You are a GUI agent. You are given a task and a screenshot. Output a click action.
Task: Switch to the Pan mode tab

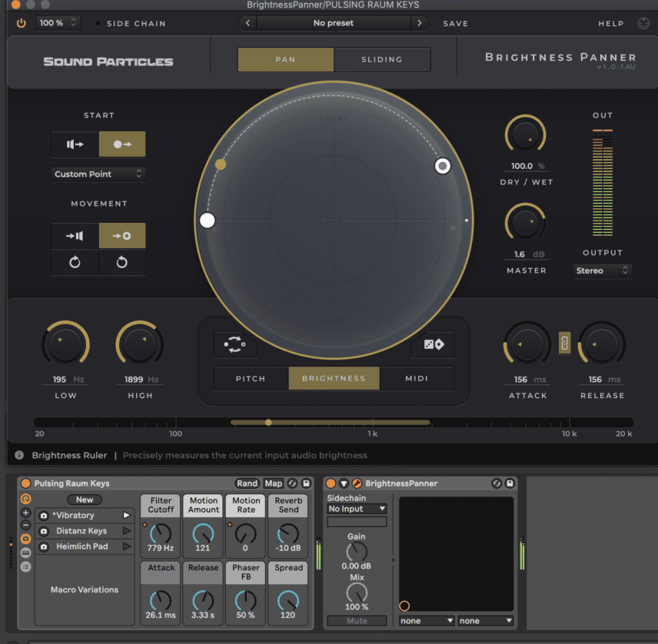pos(286,60)
